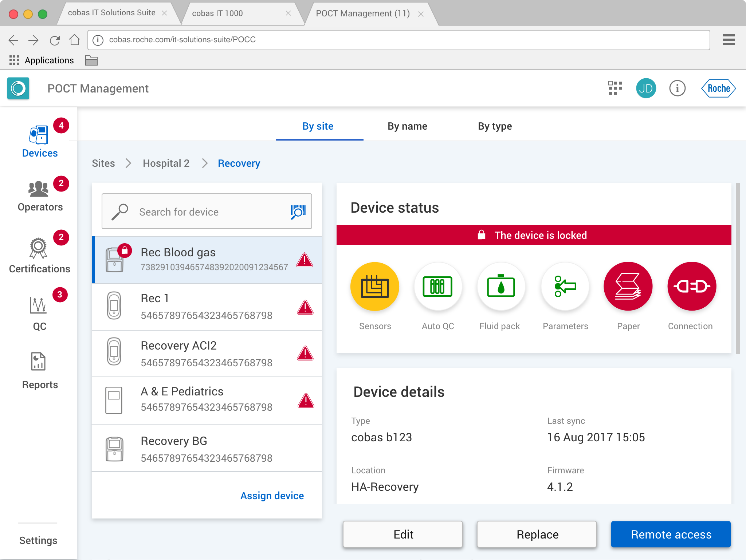746x560 pixels.
Task: Click the Remote access button
Action: pos(671,534)
